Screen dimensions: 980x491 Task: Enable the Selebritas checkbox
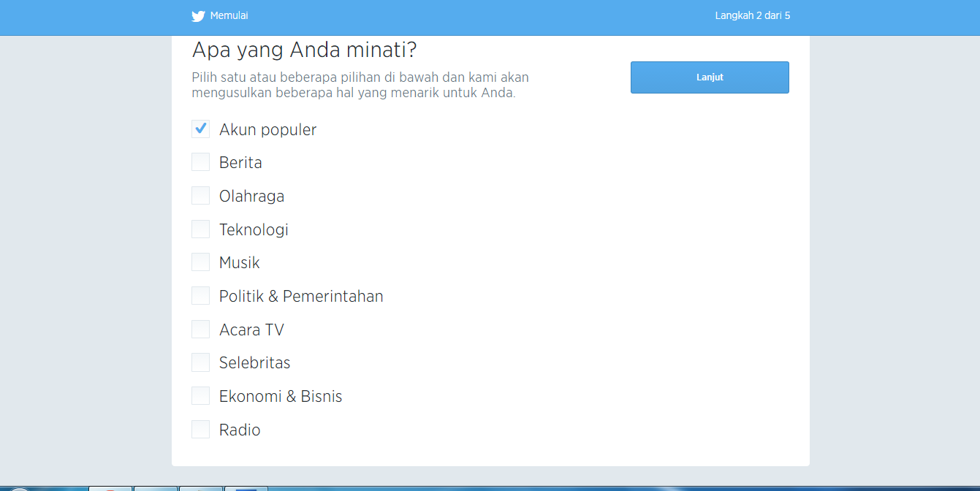pyautogui.click(x=200, y=362)
